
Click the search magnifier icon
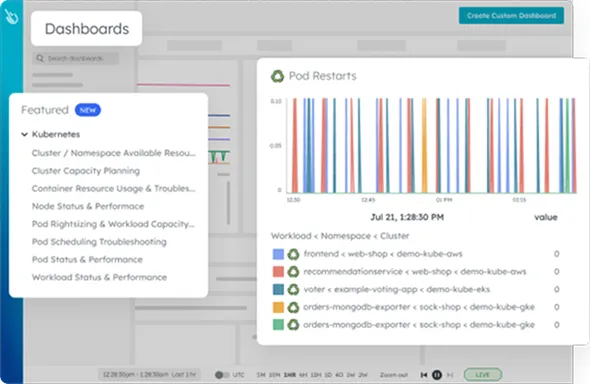[40, 58]
